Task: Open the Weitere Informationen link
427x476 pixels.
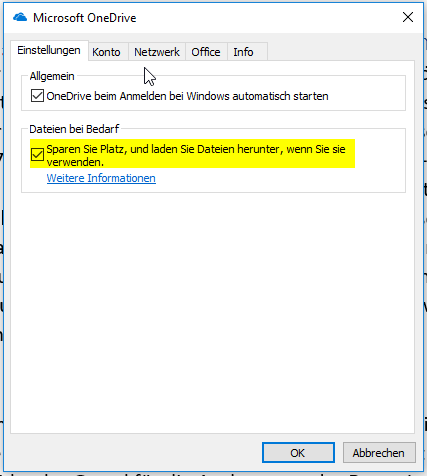Action: tap(101, 178)
